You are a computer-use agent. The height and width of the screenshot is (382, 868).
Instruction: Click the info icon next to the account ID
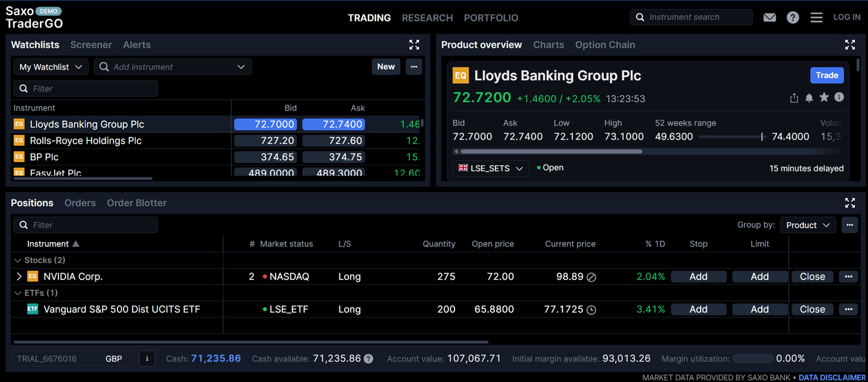[x=146, y=358]
